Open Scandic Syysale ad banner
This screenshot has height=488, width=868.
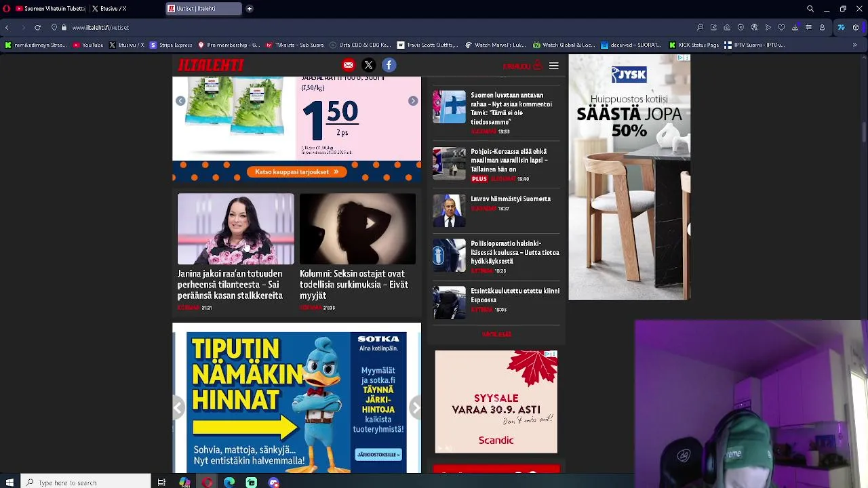pyautogui.click(x=496, y=402)
